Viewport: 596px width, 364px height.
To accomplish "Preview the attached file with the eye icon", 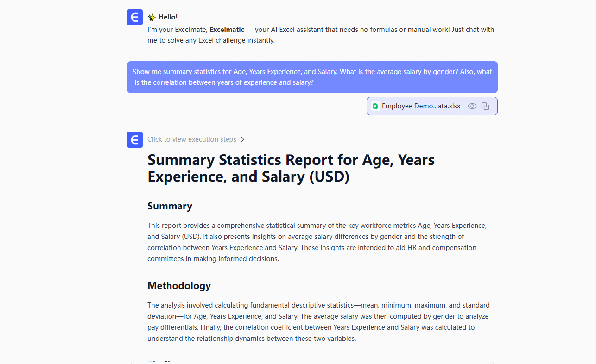I will (472, 106).
